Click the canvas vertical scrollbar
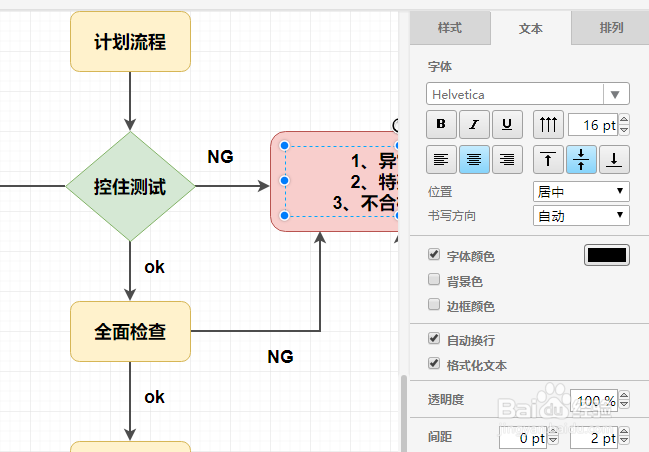 point(404,413)
